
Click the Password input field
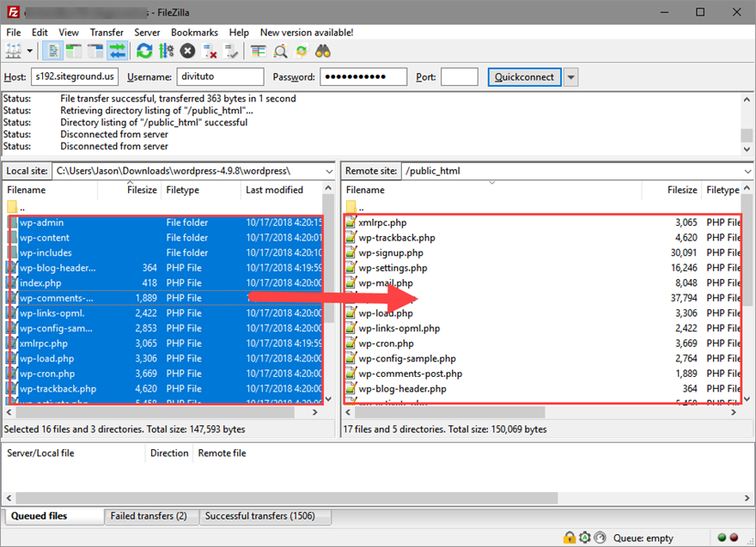[363, 76]
